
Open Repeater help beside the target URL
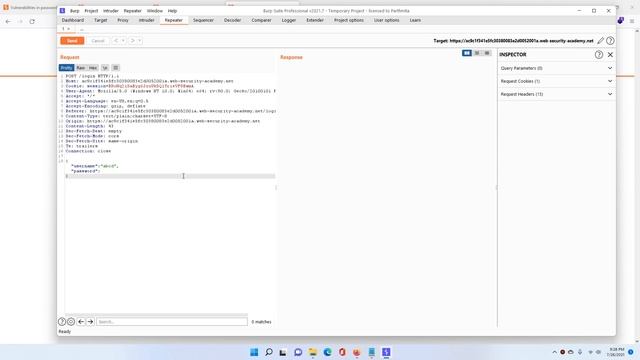tap(610, 40)
